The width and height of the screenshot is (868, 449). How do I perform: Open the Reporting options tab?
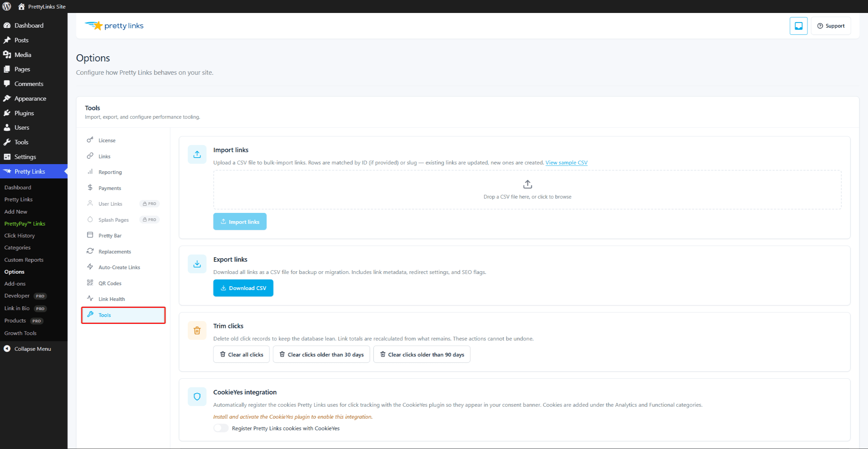point(123,172)
